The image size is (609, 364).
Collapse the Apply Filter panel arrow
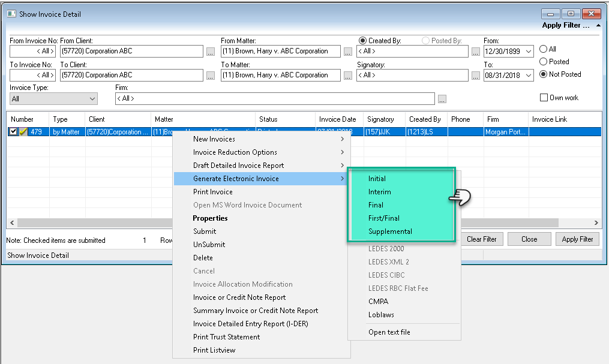click(599, 26)
